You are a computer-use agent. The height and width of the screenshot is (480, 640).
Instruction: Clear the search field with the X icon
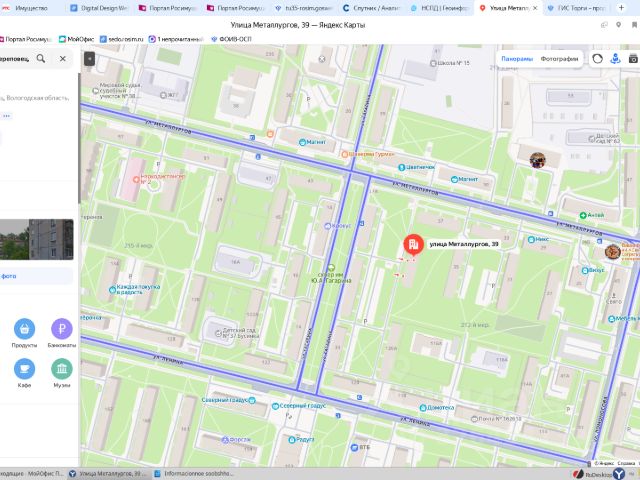coord(62,58)
